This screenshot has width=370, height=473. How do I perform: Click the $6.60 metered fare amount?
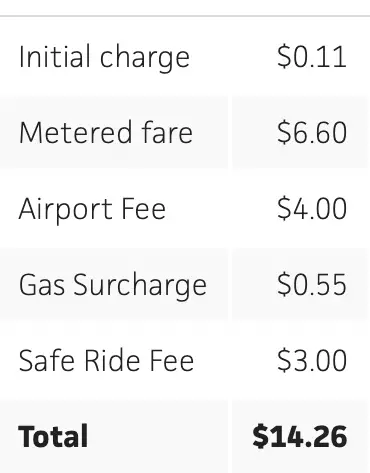click(x=312, y=133)
